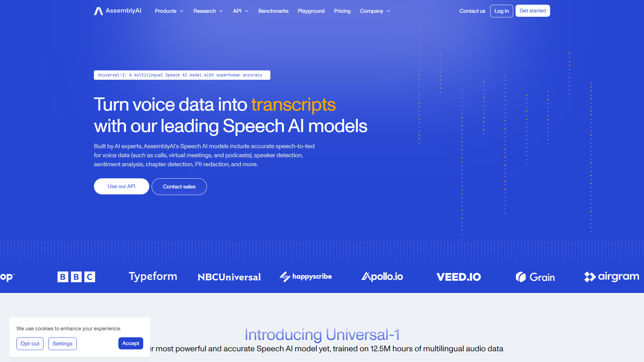The image size is (644, 362).
Task: Expand the Company dropdown menu
Action: 376,11
